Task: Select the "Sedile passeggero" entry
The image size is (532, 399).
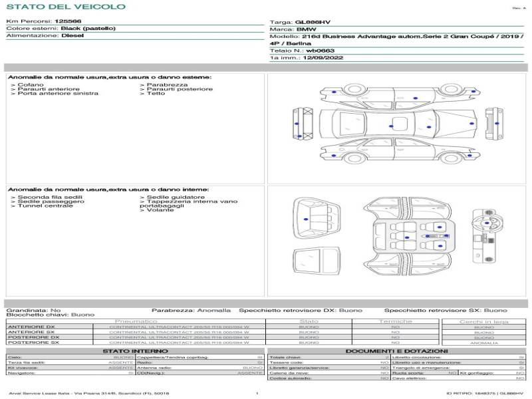Action: point(51,201)
